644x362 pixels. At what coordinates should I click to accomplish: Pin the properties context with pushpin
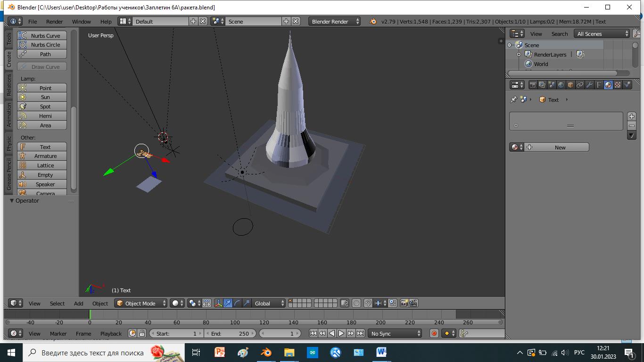pos(514,99)
